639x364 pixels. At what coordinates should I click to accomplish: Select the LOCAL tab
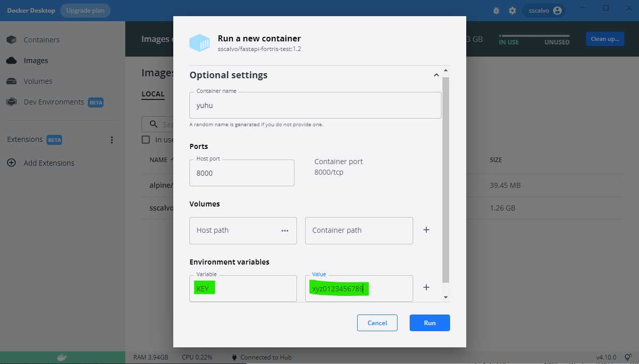[153, 94]
